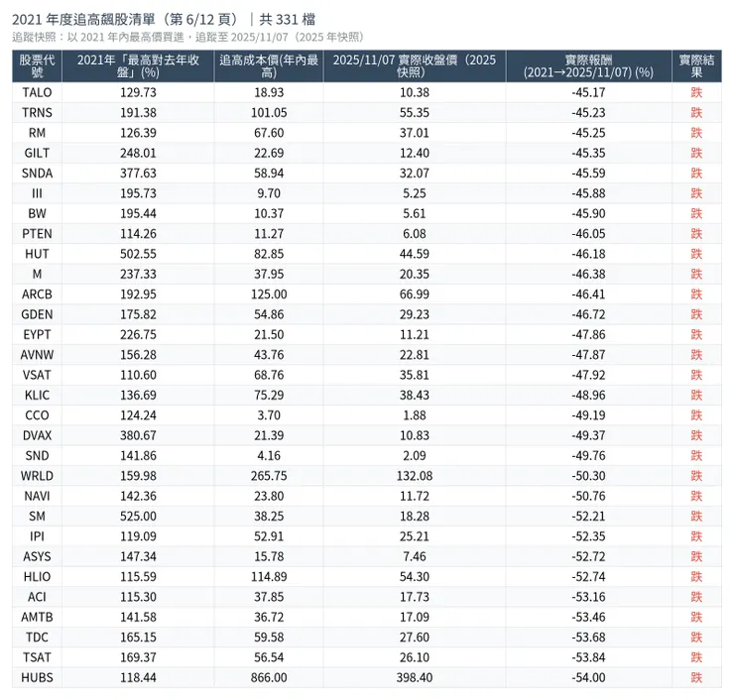Image resolution: width=734 pixels, height=700 pixels.
Task: Select the GDEN ticker cell
Action: [x=37, y=314]
